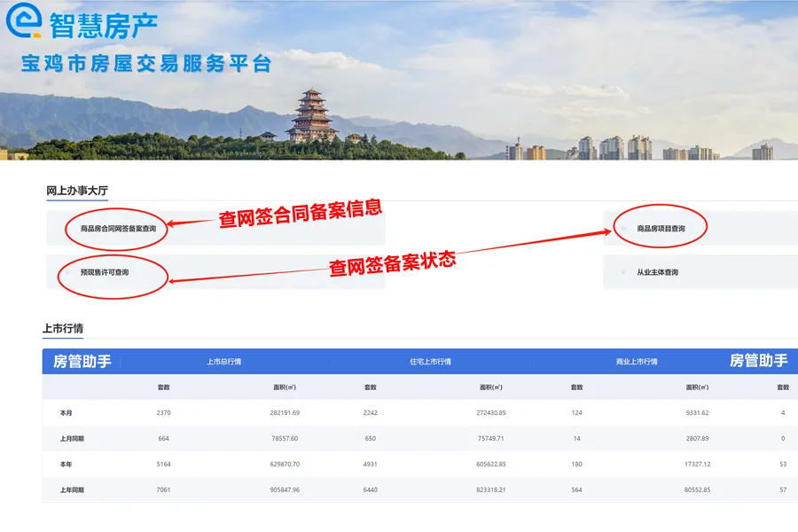Screen dimensions: 798x532
Task: Click the 上年同期 row label
Action: point(72,489)
